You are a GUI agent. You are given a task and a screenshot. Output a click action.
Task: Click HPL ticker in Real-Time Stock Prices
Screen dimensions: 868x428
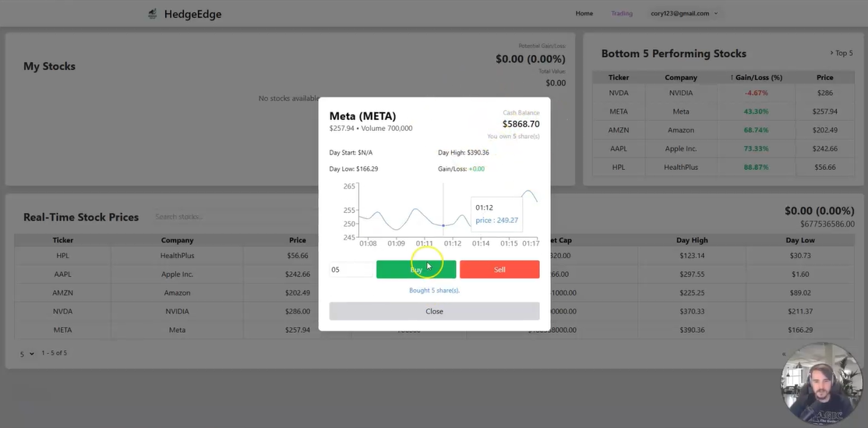[x=62, y=256]
